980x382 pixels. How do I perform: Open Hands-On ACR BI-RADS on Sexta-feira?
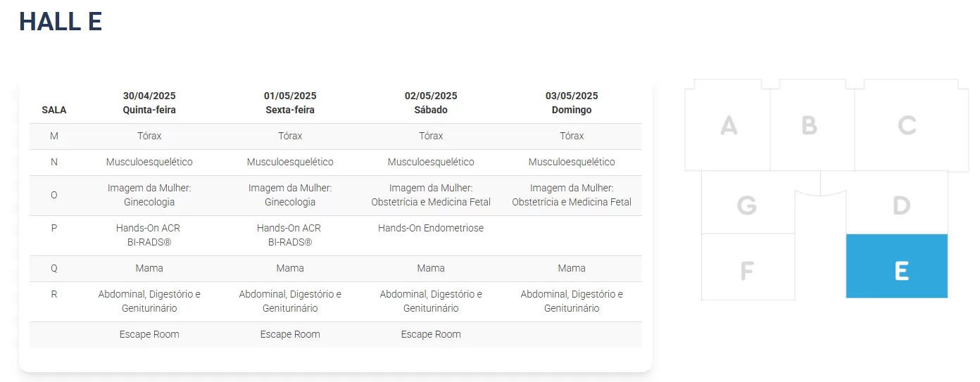[x=290, y=235]
